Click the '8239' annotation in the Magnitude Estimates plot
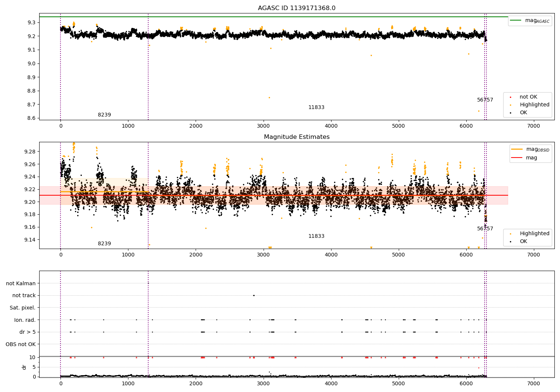Viewport: 560px width, 392px height. [104, 243]
